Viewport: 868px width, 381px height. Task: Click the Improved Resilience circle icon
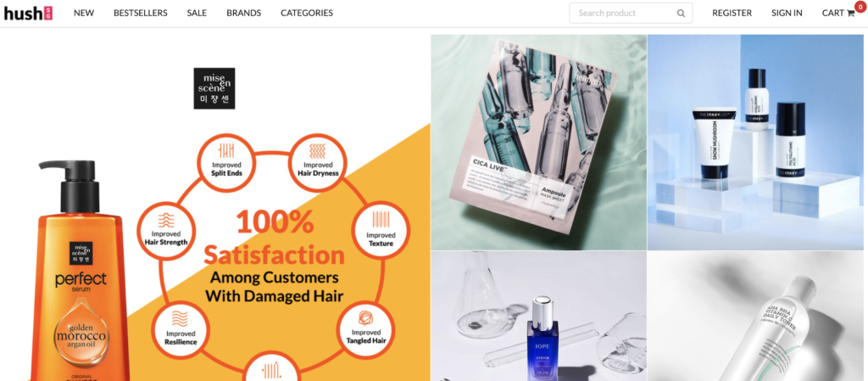181,329
